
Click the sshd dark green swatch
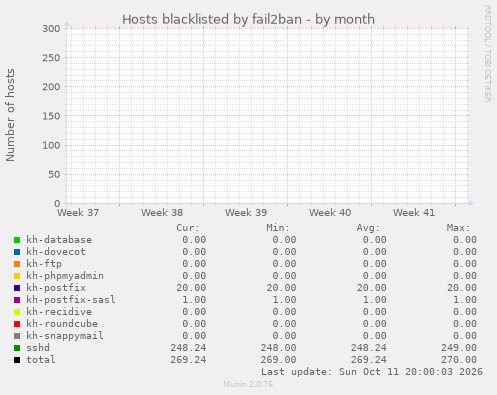tap(17, 348)
